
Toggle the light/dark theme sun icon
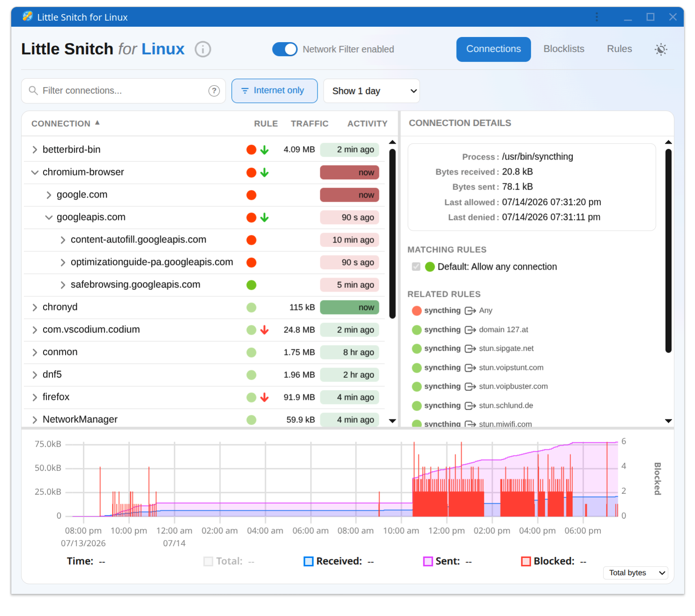tap(661, 49)
